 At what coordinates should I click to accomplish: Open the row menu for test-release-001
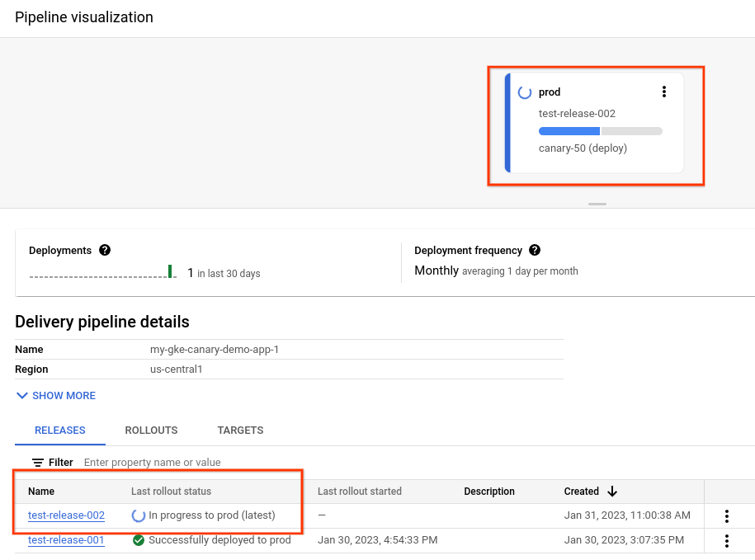[x=727, y=540]
